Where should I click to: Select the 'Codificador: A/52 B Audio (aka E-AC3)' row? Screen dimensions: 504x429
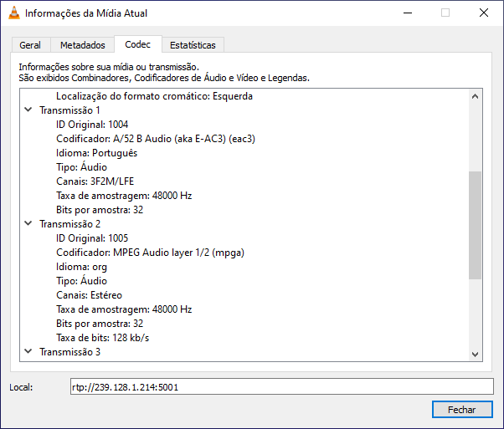tap(156, 139)
